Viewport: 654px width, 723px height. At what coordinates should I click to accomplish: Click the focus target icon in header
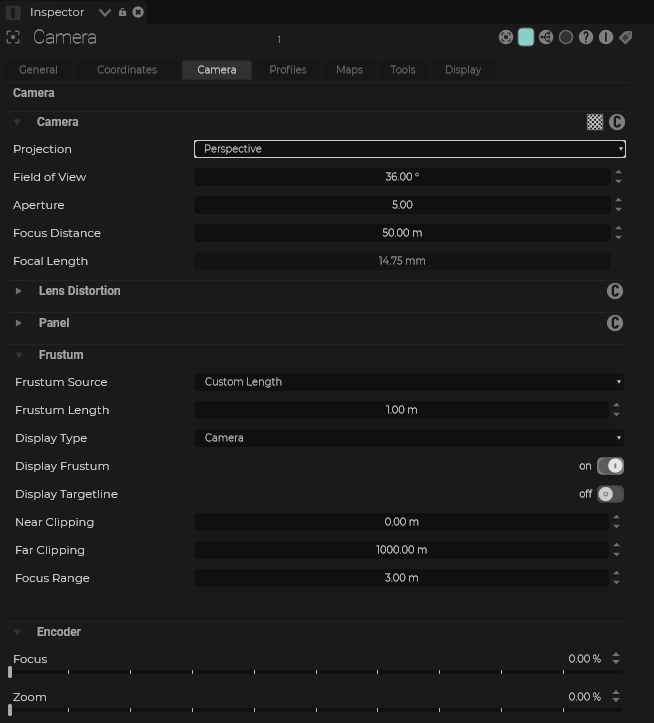[x=506, y=38]
